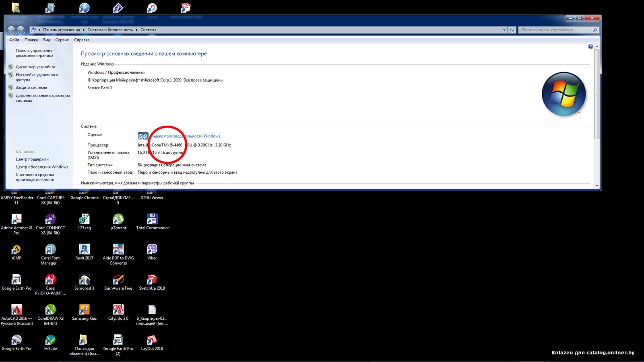The width and height of the screenshot is (644, 362).
Task: Open Панель управления домашняя страница link
Action: pos(35,53)
